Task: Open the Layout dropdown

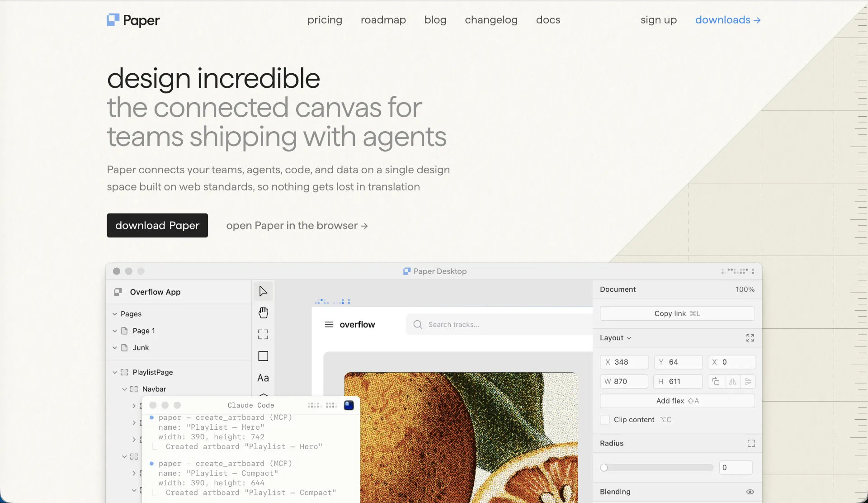Action: click(615, 338)
